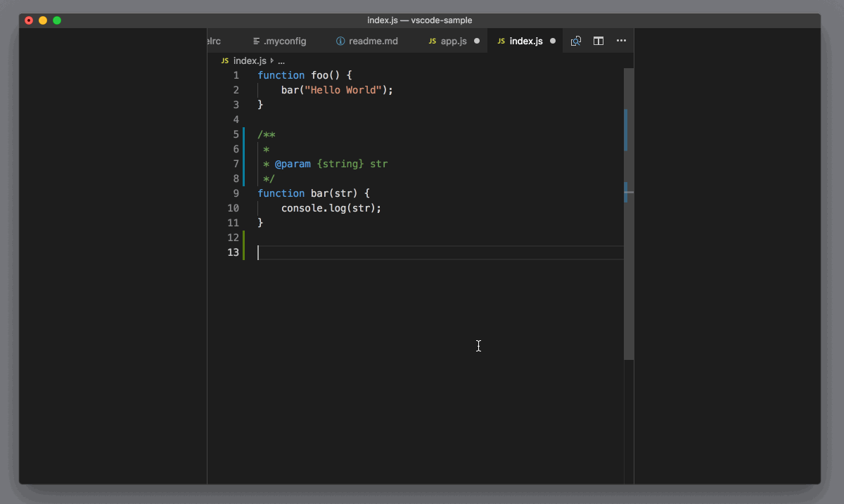This screenshot has width=844, height=504.
Task: Click the index.js breadcrumb item
Action: [250, 61]
